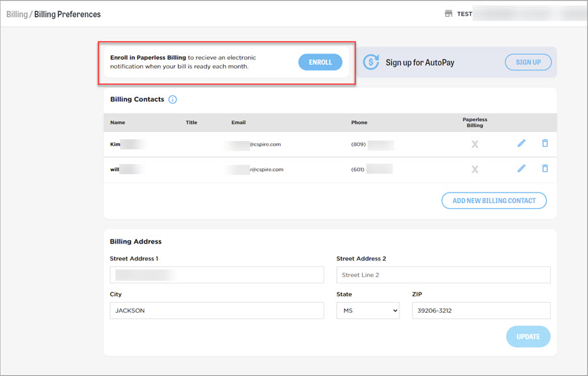Screen dimensions: 588x376
Task: Toggle paperless billing X for Kim
Action: tap(474, 144)
